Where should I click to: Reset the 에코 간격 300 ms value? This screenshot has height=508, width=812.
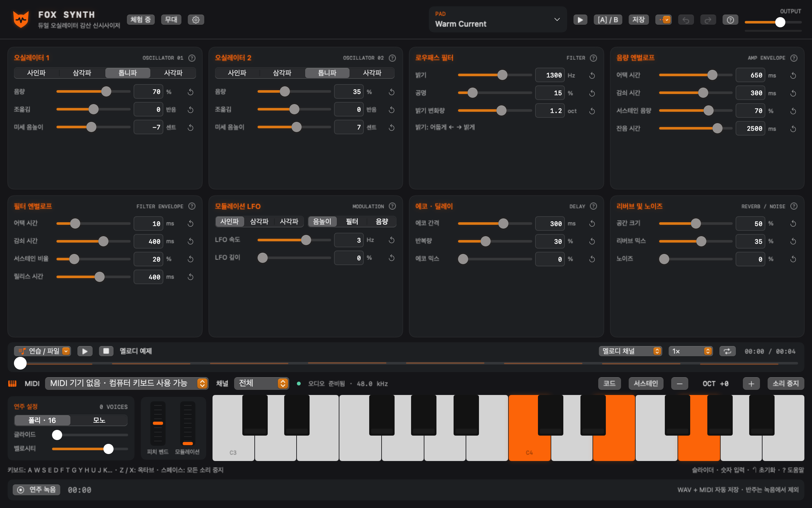(592, 224)
